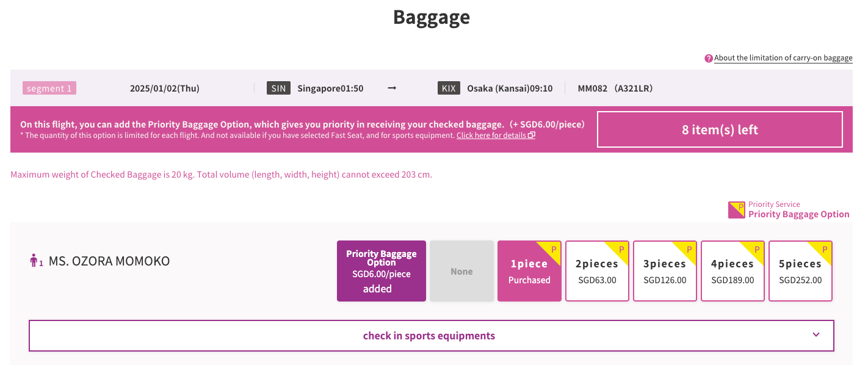Screen dimensions: 868x365
Task: Click the chevron on the sports equipments bar
Action: 816,335
